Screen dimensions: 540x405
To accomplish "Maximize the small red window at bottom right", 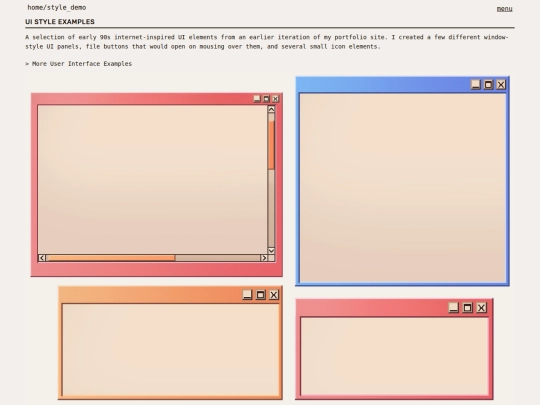I will [467, 307].
